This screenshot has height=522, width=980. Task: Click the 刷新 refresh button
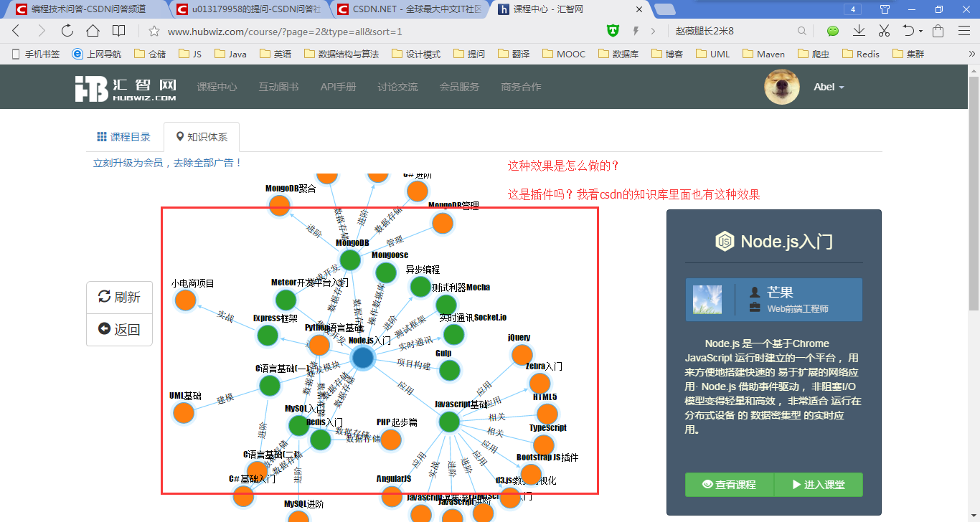(119, 297)
